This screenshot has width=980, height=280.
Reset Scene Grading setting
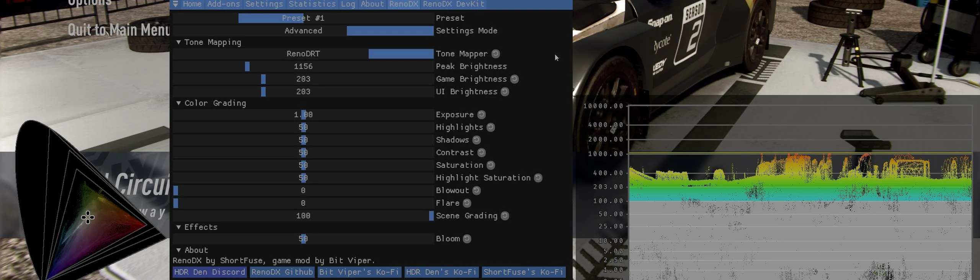[505, 216]
